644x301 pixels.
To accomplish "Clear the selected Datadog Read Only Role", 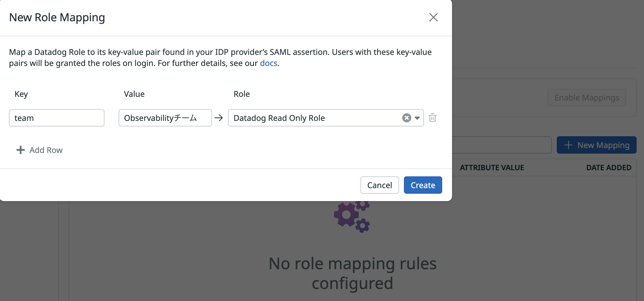I will pos(406,118).
